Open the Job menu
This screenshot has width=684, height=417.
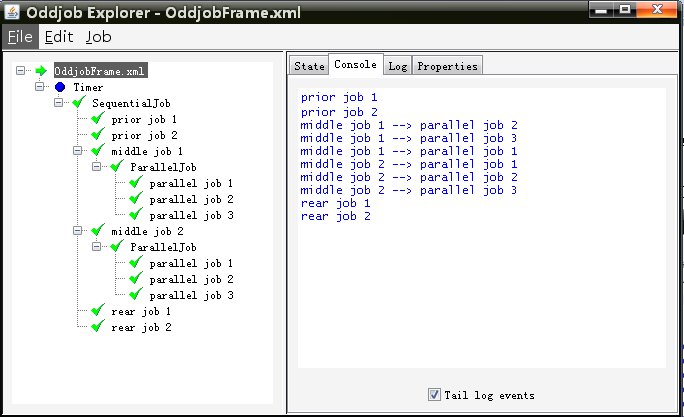pos(98,37)
